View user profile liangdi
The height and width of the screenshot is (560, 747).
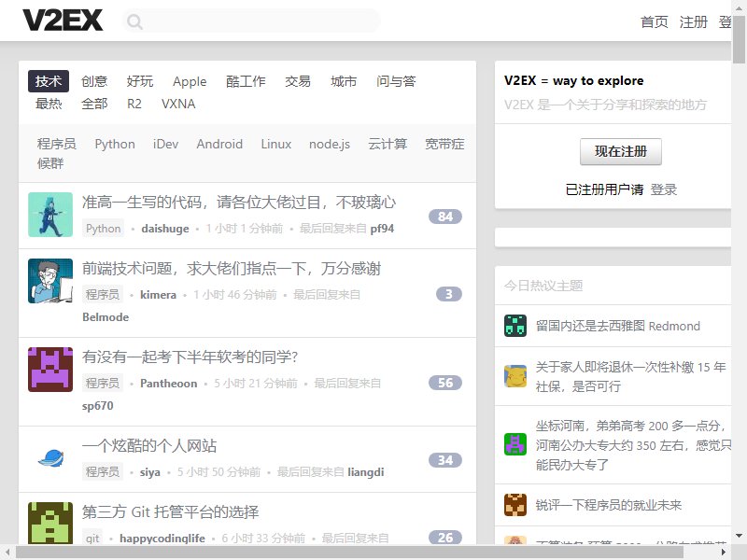tap(366, 472)
